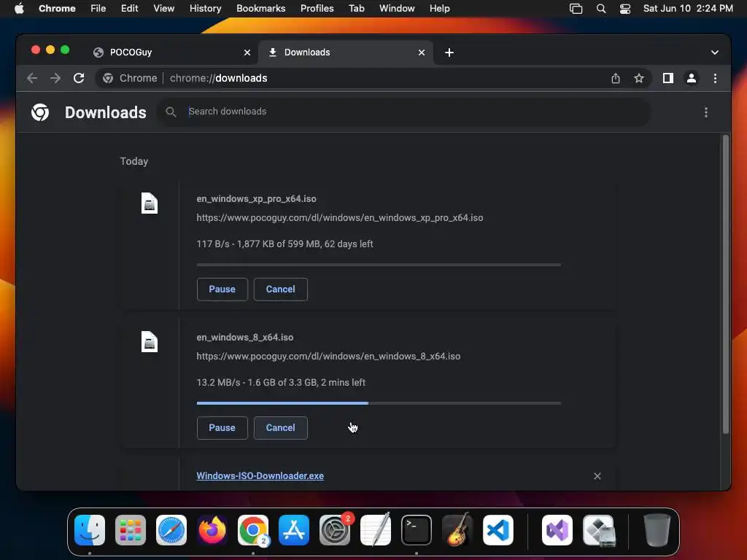This screenshot has width=747, height=560.
Task: Open the Tab menu
Action: [x=356, y=9]
